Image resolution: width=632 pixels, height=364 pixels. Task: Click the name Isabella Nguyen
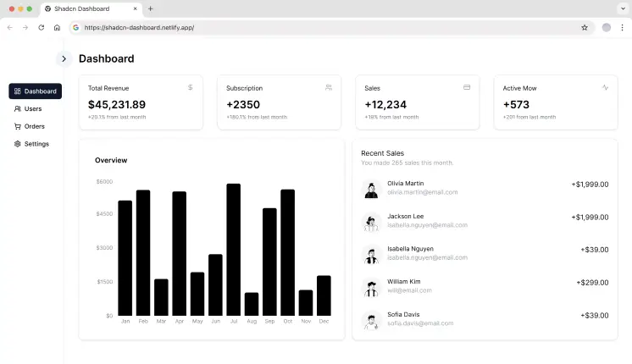(410, 249)
